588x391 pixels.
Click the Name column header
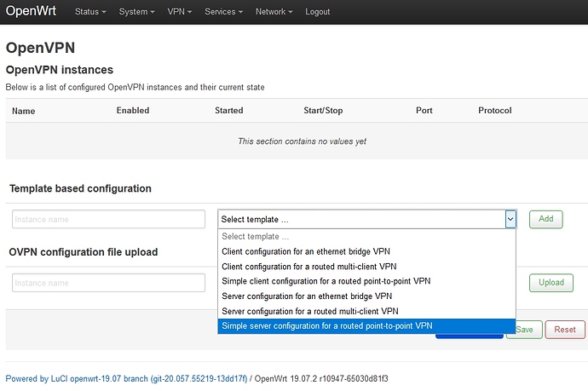point(23,111)
